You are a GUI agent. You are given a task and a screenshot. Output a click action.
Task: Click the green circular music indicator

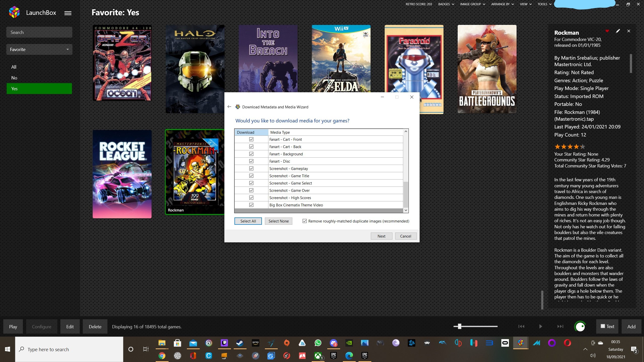[x=580, y=326]
